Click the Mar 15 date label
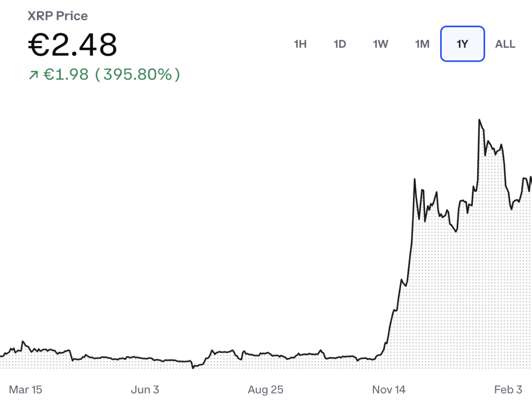 coord(25,390)
